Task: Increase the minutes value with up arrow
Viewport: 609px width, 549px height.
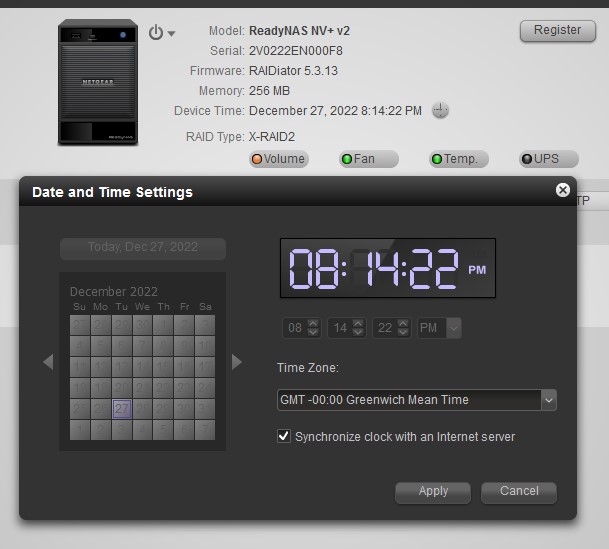Action: (358, 323)
